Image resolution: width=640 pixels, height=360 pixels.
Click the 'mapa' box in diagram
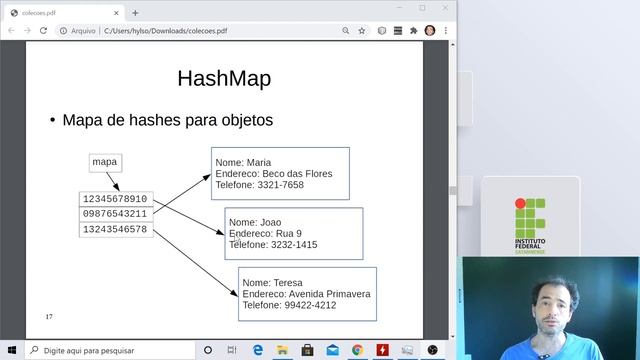coord(105,162)
